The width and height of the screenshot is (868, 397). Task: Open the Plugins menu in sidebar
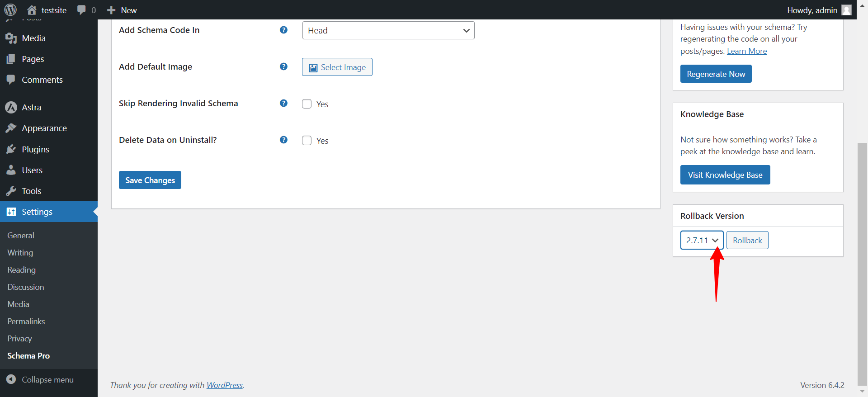pyautogui.click(x=35, y=149)
